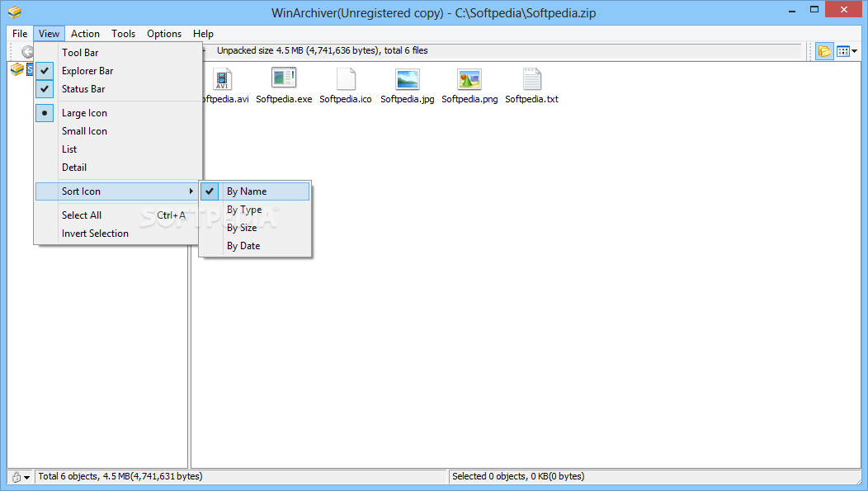Screen dimensions: 868x491
Task: Click the archive root icon in explorer tree
Action: pyautogui.click(x=17, y=70)
